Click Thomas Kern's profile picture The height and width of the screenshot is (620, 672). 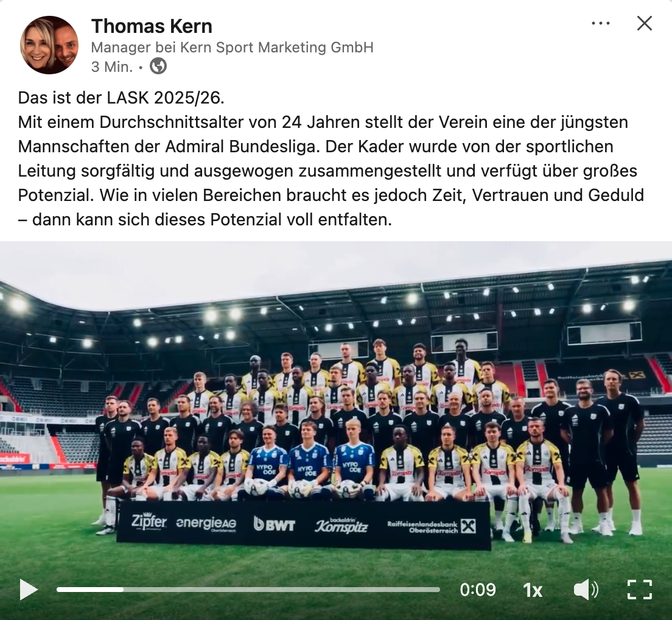pos(49,45)
